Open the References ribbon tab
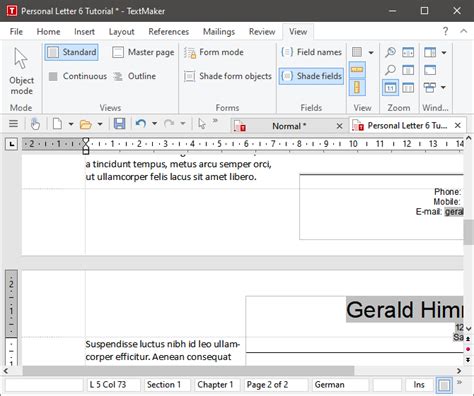474x396 pixels. tap(169, 32)
